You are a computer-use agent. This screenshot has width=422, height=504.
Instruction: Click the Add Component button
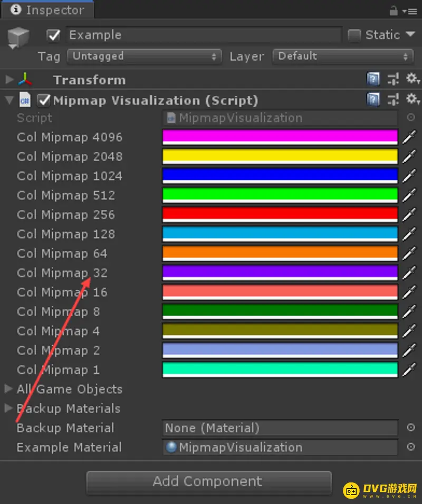(x=208, y=482)
